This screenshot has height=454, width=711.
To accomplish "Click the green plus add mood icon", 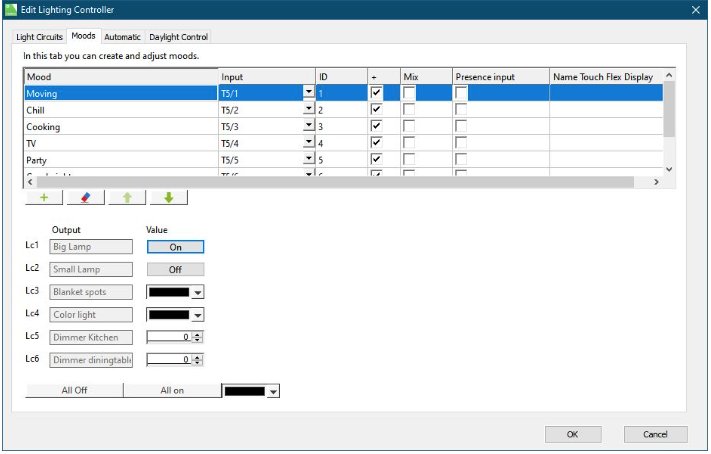I will pos(43,198).
